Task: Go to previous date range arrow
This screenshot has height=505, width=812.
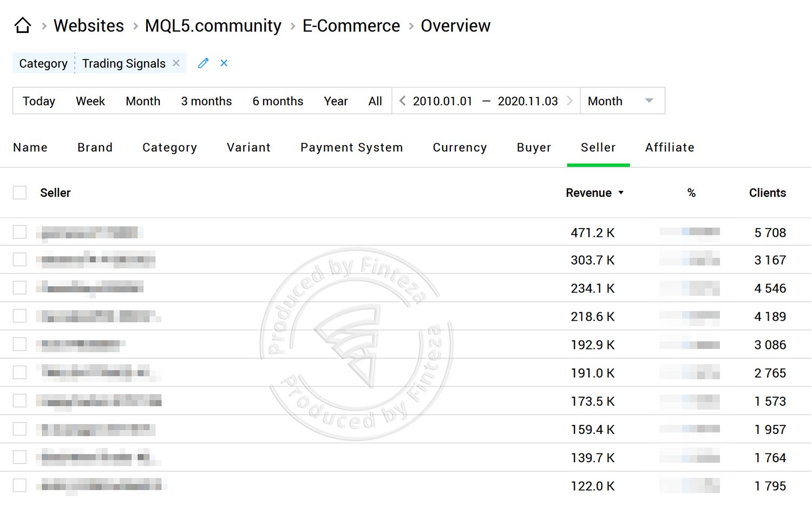Action: [402, 101]
